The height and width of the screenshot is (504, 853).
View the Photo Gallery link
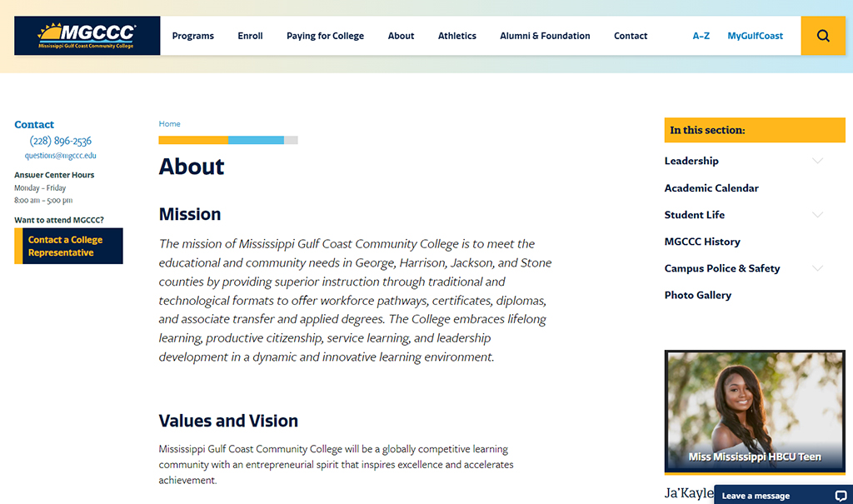[x=698, y=295]
